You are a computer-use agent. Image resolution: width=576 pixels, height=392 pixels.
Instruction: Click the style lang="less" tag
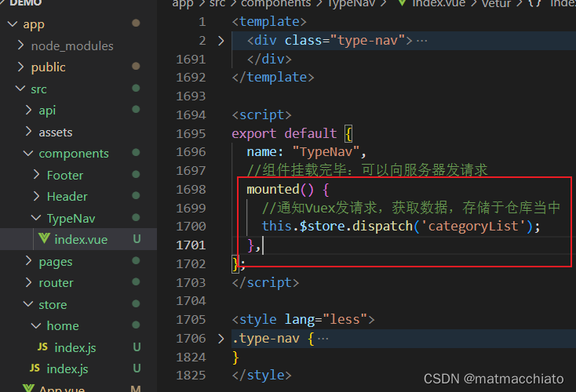pos(303,320)
